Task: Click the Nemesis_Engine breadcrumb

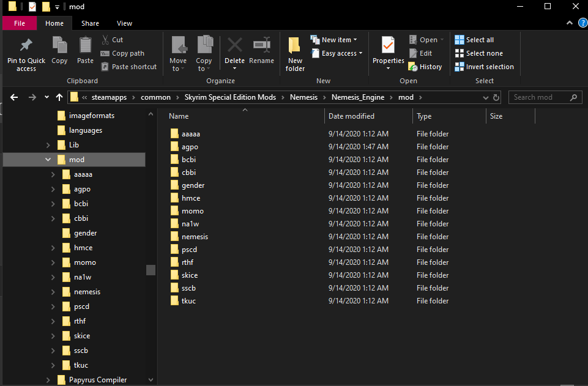Action: 358,97
